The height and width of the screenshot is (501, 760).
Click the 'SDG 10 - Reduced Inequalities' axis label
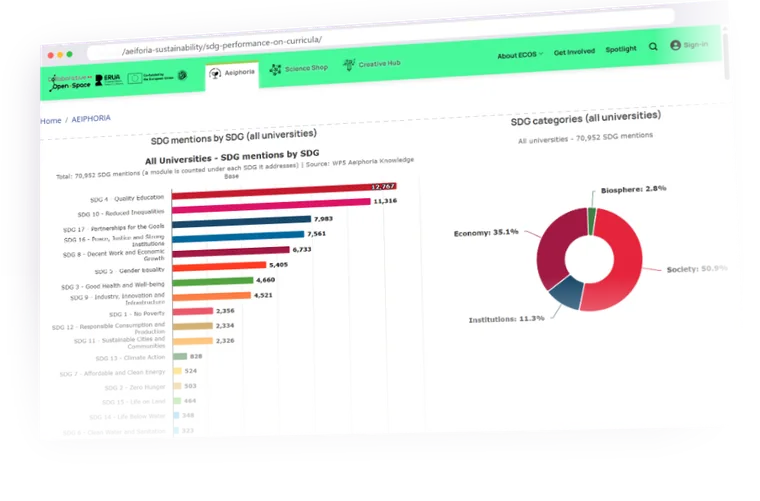121,213
